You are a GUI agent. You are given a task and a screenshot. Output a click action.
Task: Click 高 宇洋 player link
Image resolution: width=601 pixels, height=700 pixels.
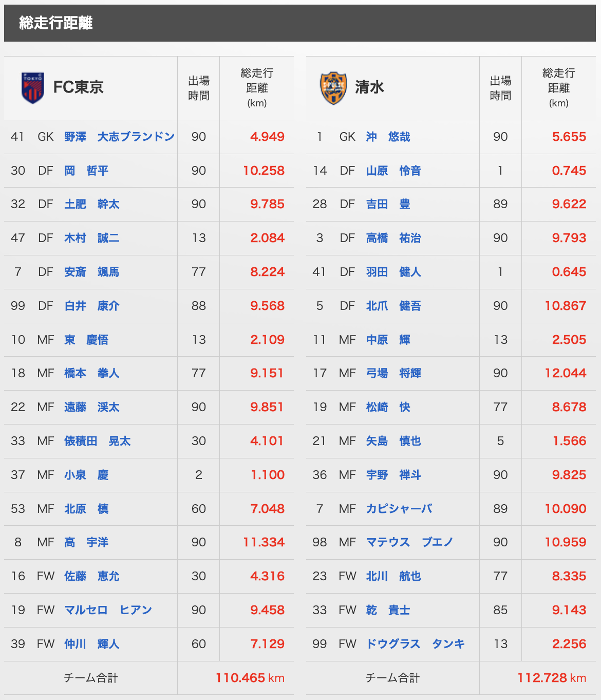coord(86,542)
